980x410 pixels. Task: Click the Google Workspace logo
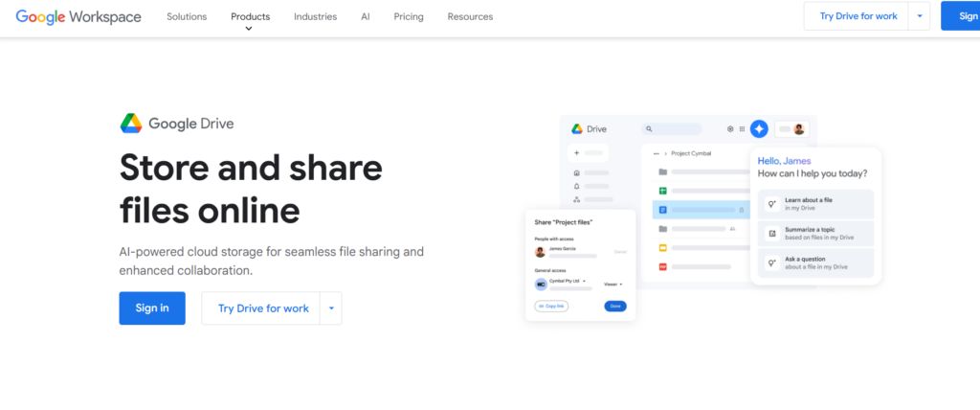[78, 17]
